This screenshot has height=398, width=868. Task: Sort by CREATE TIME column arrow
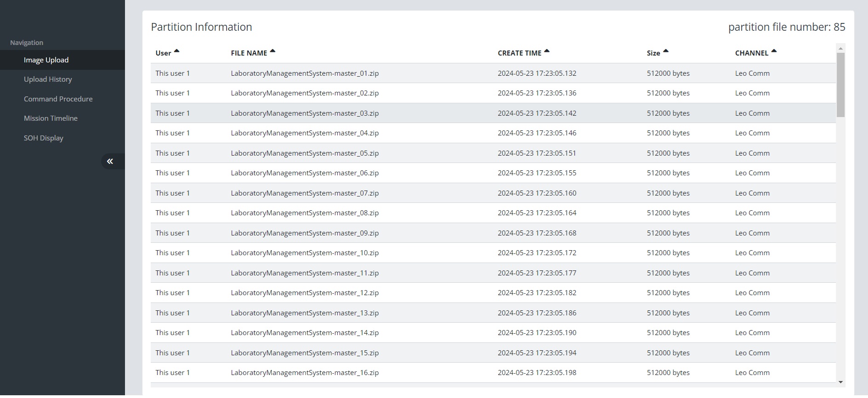tap(547, 51)
